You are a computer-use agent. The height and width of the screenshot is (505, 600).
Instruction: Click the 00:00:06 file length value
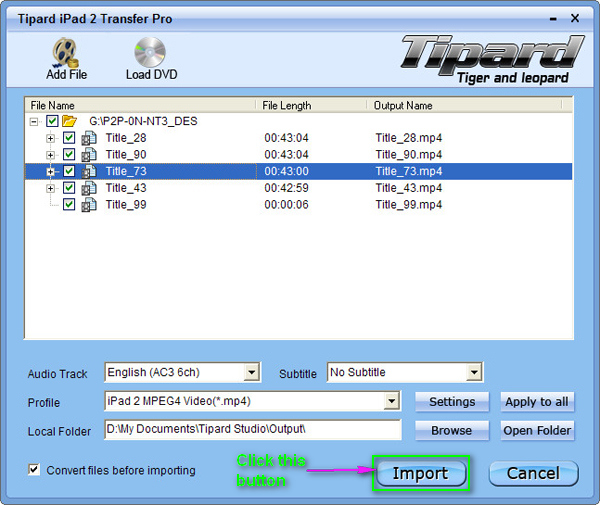point(286,205)
